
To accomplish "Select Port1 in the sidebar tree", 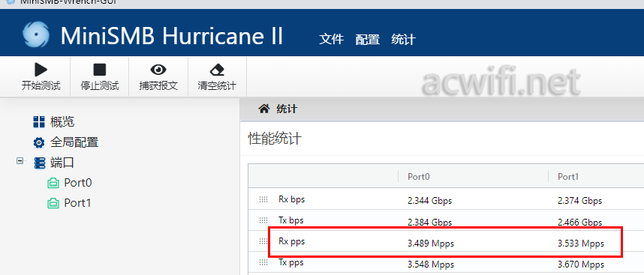I will coord(77,203).
